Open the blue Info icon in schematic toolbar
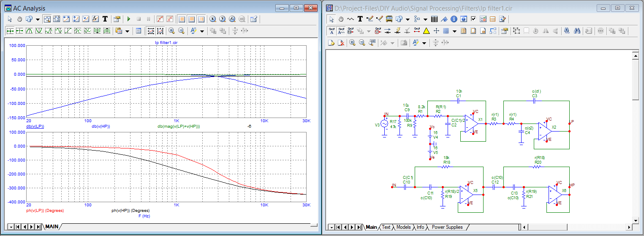The height and width of the screenshot is (236, 644). click(x=454, y=19)
